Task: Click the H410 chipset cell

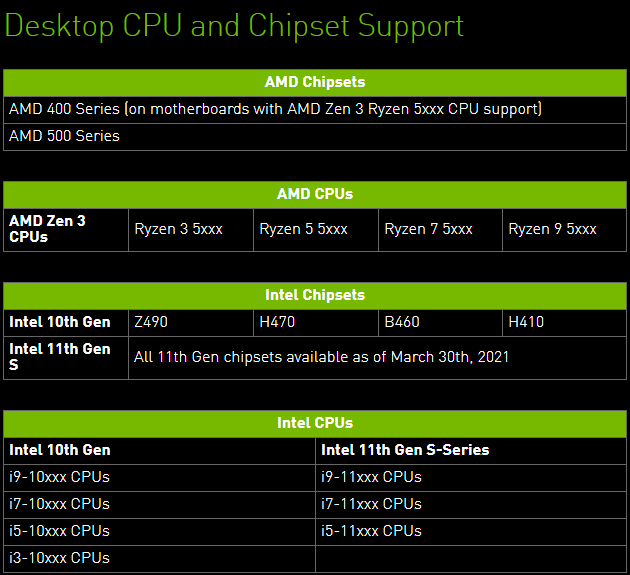Action: pyautogui.click(x=527, y=322)
